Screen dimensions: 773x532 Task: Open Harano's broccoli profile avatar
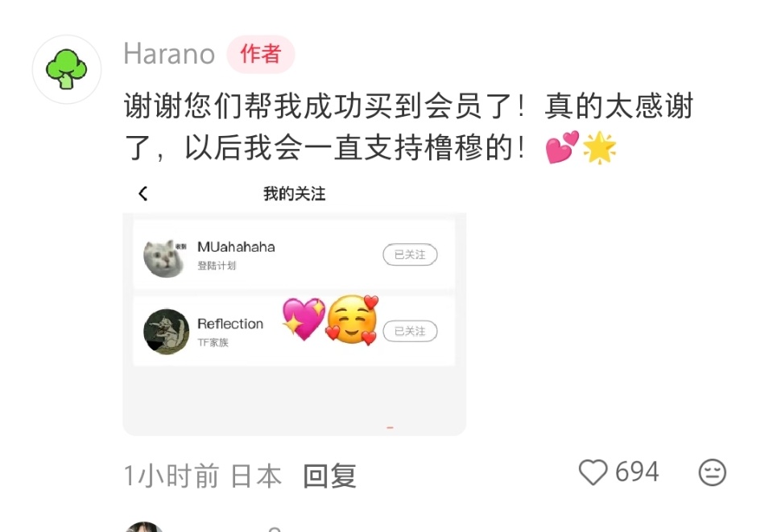(x=67, y=69)
